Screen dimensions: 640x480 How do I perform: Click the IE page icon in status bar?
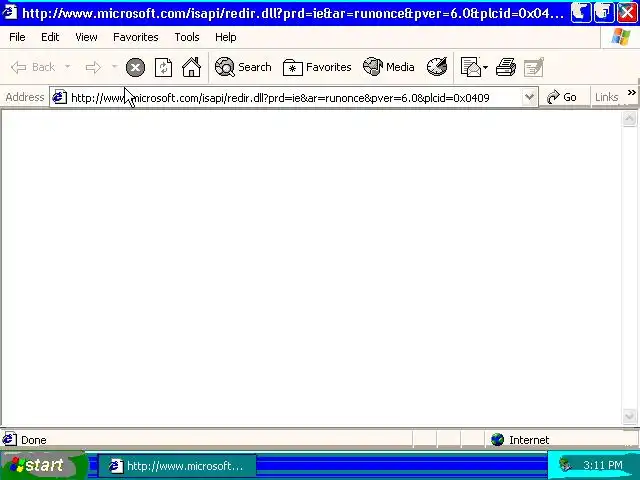coord(9,439)
